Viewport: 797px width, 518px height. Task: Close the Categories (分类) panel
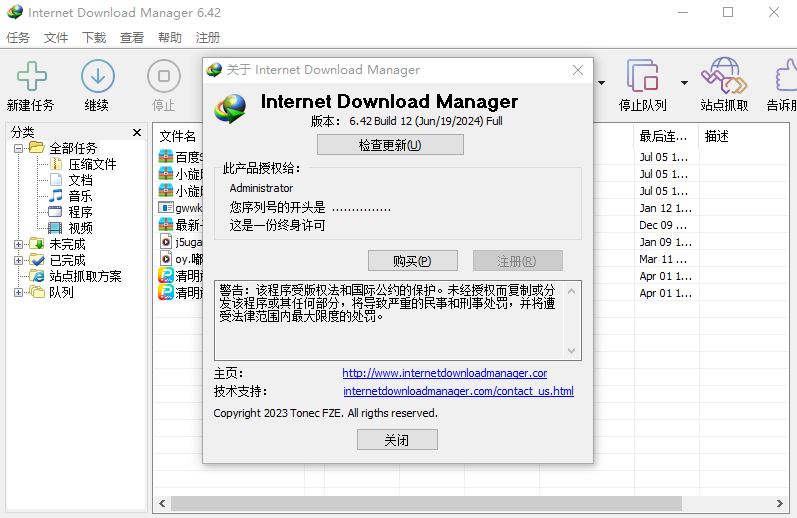click(137, 133)
